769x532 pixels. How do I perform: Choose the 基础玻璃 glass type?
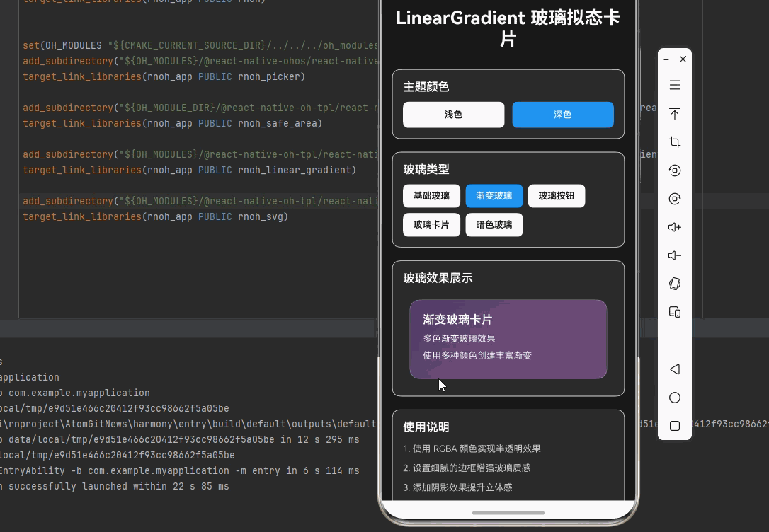pos(431,196)
